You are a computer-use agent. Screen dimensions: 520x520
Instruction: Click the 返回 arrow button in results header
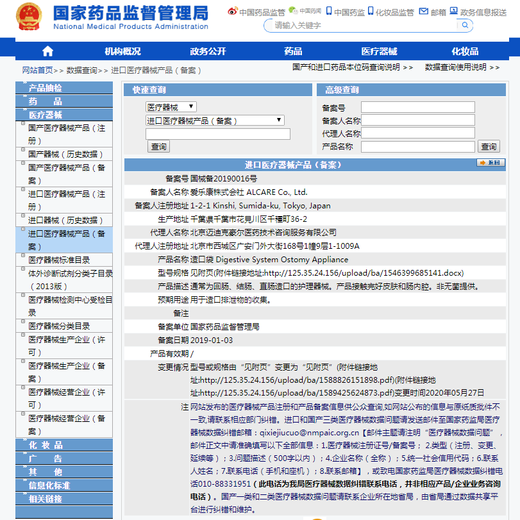[491, 163]
